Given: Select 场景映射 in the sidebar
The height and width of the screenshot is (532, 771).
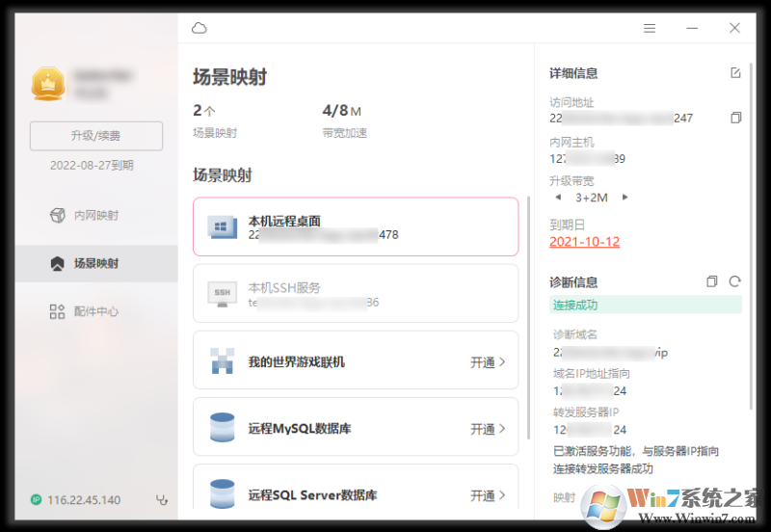Looking at the screenshot, I should click(x=95, y=263).
